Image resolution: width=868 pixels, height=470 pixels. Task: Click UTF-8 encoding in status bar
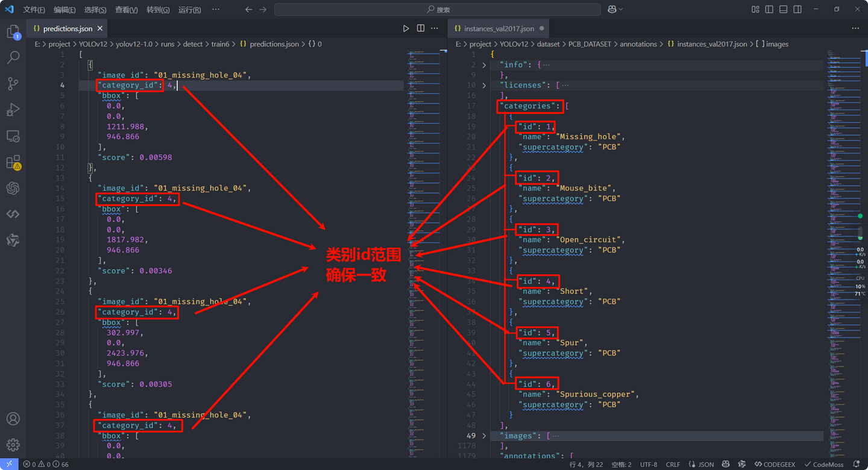[649, 464]
